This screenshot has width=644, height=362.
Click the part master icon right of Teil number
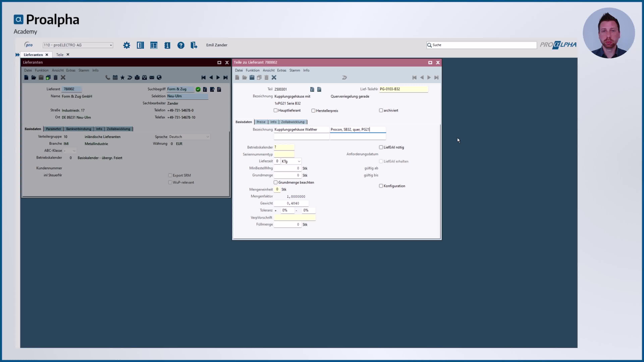[312, 89]
